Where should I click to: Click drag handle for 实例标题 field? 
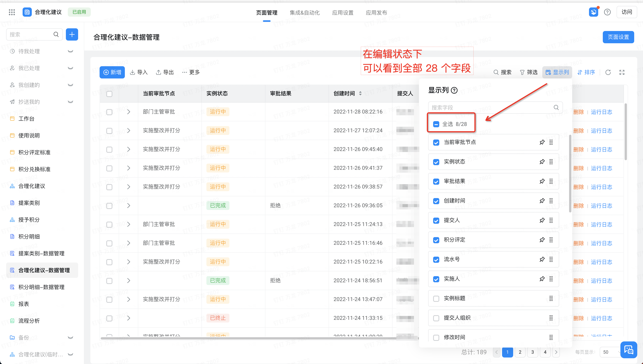tap(551, 298)
